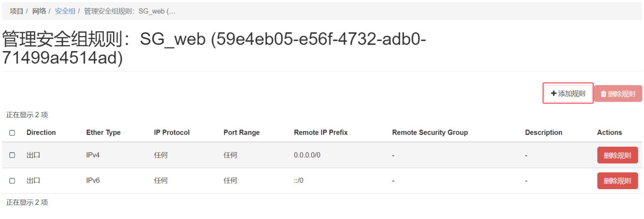Check the IPv4 egress rule checkbox
This screenshot has width=644, height=219.
(x=12, y=155)
